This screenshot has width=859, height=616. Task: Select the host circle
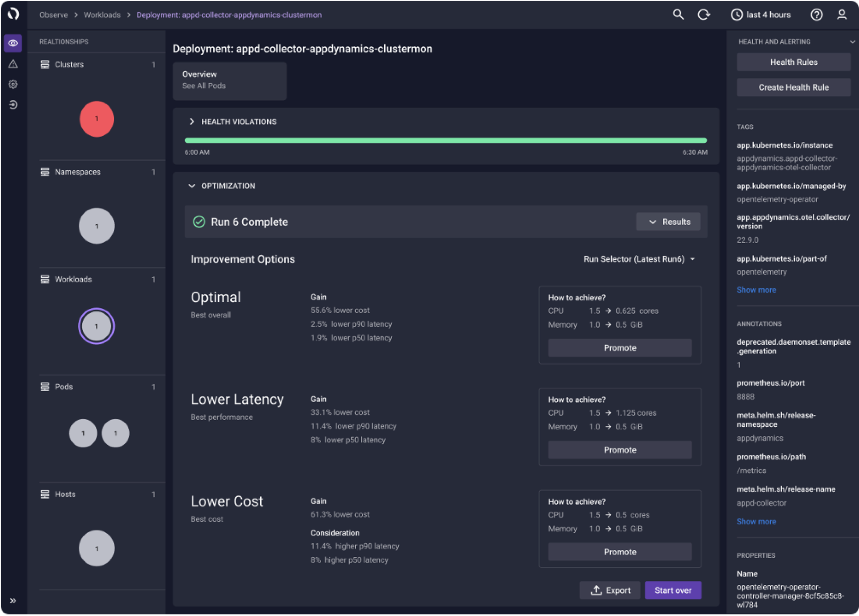(97, 548)
